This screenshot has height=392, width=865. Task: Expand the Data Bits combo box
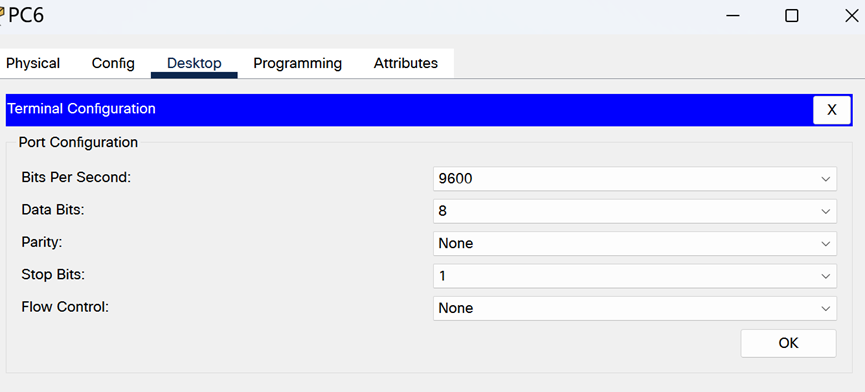(634, 211)
